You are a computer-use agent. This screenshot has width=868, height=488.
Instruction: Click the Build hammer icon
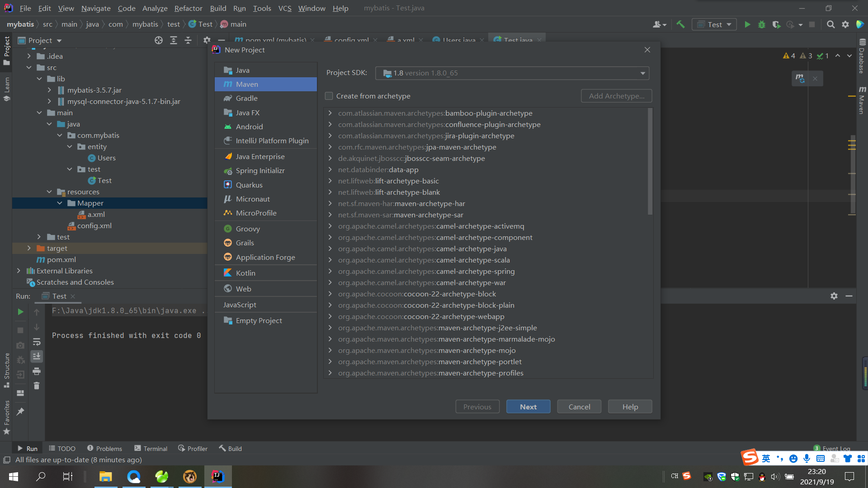coord(680,24)
